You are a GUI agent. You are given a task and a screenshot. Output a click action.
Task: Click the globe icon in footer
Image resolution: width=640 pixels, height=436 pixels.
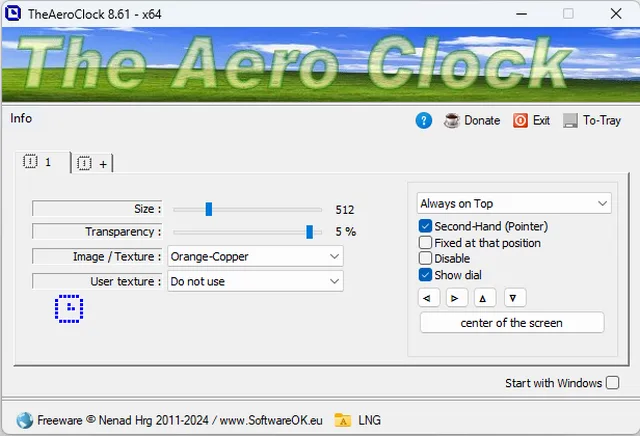click(24, 420)
